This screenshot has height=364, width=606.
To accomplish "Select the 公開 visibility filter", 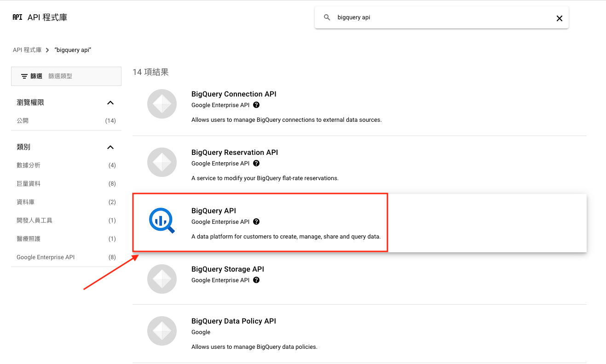I will click(x=66, y=121).
